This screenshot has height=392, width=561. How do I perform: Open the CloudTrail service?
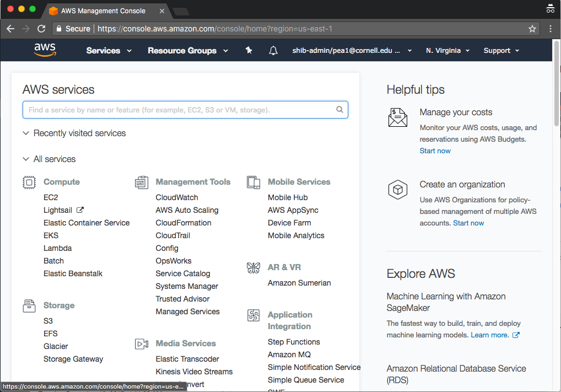click(173, 235)
